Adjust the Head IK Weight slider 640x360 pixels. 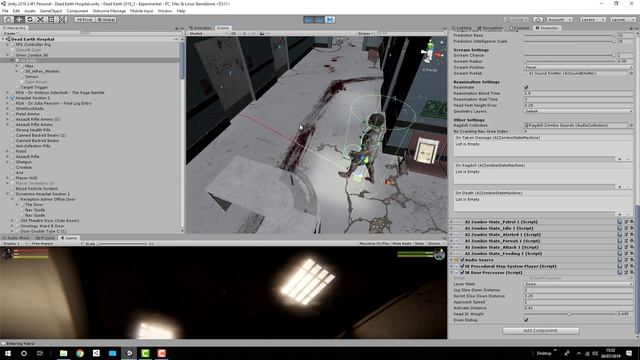[569, 314]
